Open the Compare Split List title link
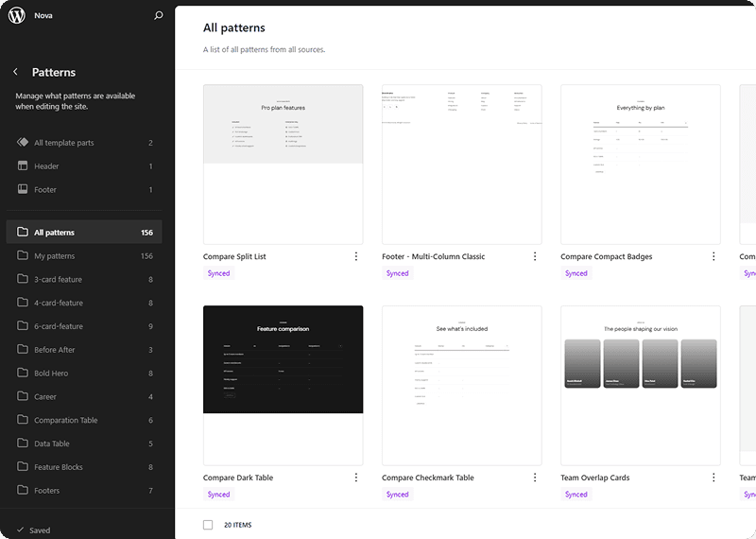 pyautogui.click(x=234, y=256)
